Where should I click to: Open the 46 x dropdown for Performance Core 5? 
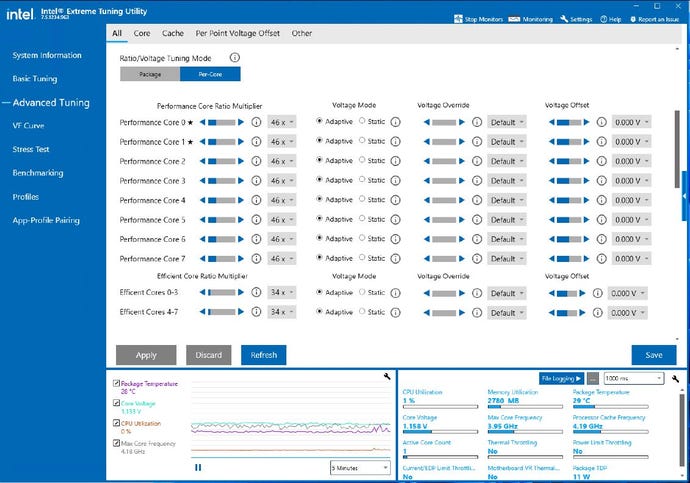tap(282, 220)
